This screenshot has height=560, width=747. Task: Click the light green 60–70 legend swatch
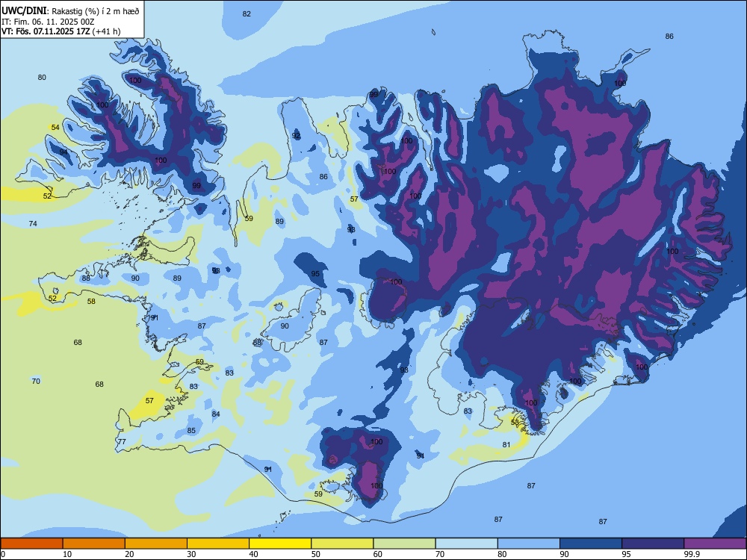(x=404, y=544)
